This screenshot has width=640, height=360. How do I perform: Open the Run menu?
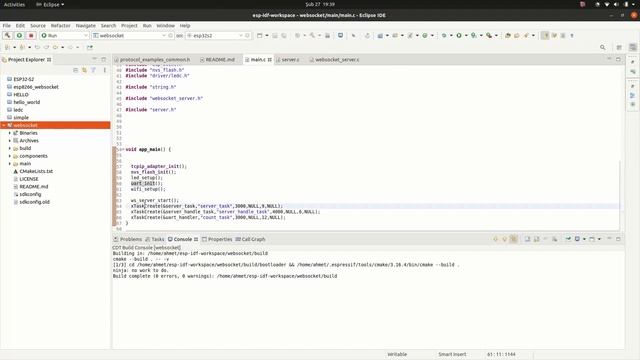point(147,25)
